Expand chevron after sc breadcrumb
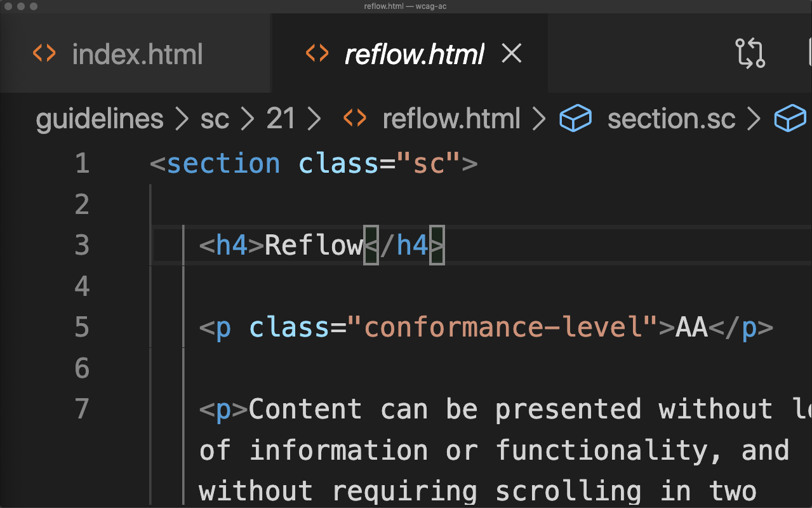The width and height of the screenshot is (812, 508). coord(248,119)
